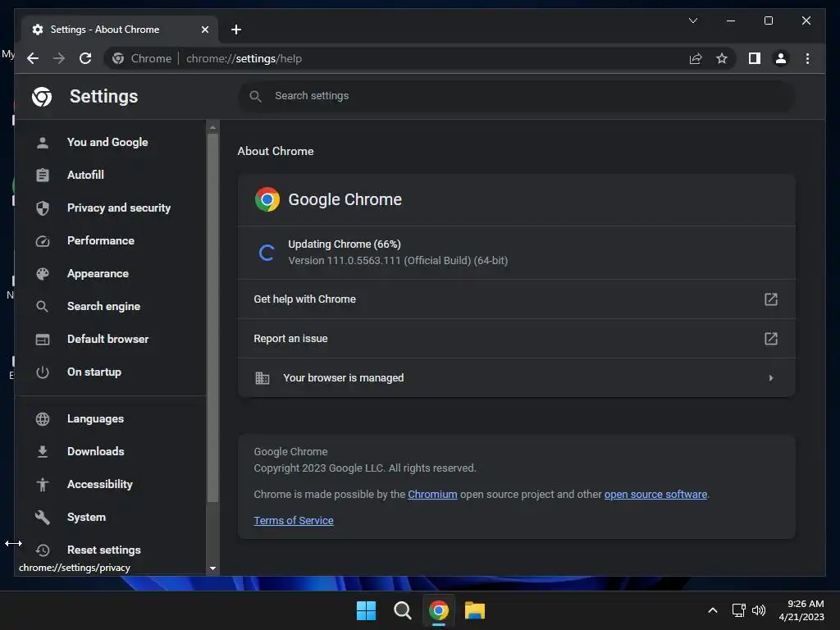Expand arrow on Your browser is managed row
Viewport: 840px width, 630px height.
[771, 377]
